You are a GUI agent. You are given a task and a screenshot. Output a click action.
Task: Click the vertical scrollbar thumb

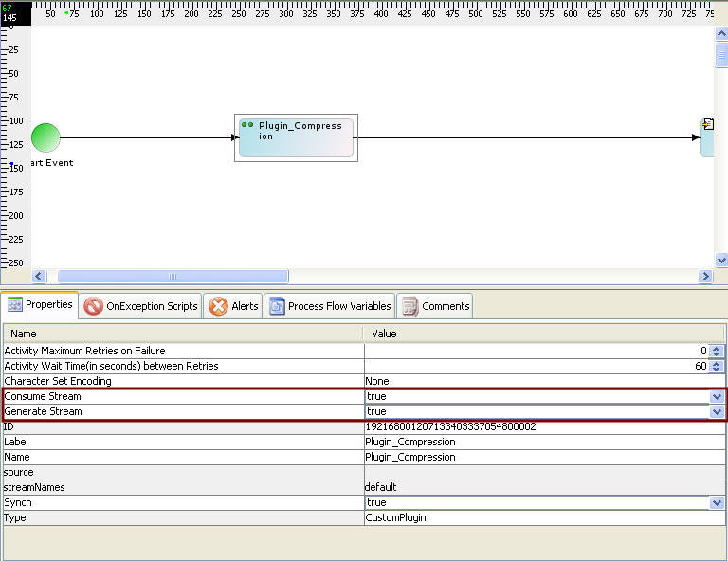tap(721, 55)
